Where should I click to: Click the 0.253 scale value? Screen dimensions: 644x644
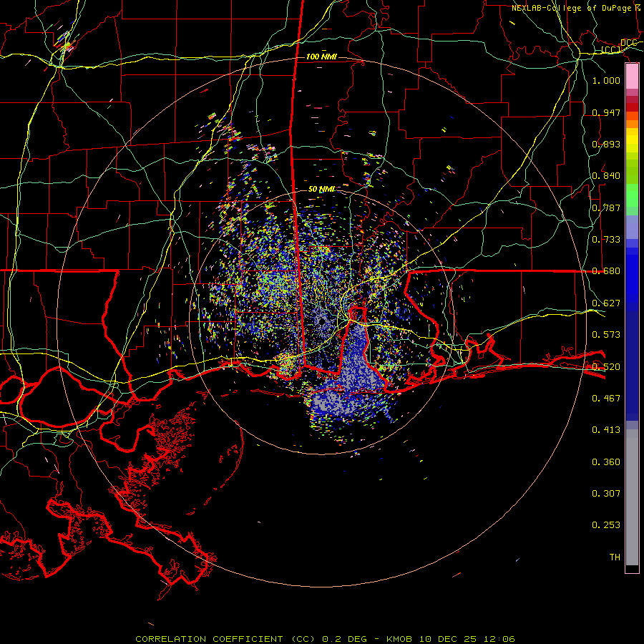click(606, 525)
